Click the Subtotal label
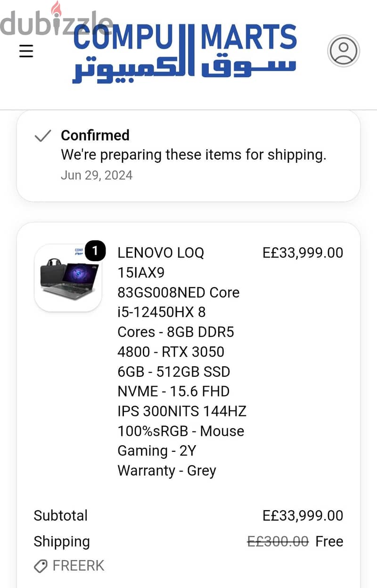The height and width of the screenshot is (588, 377). click(61, 515)
